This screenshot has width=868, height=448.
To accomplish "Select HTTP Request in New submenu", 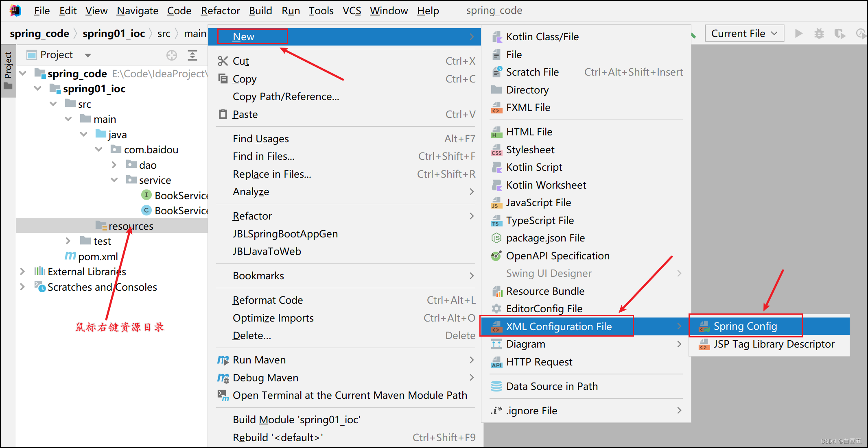I will 539,362.
